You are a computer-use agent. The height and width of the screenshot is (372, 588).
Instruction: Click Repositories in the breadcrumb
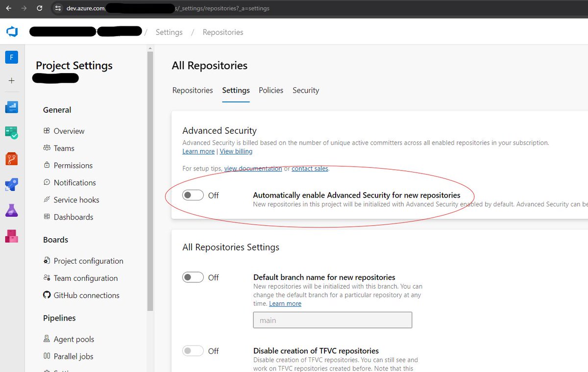point(223,32)
